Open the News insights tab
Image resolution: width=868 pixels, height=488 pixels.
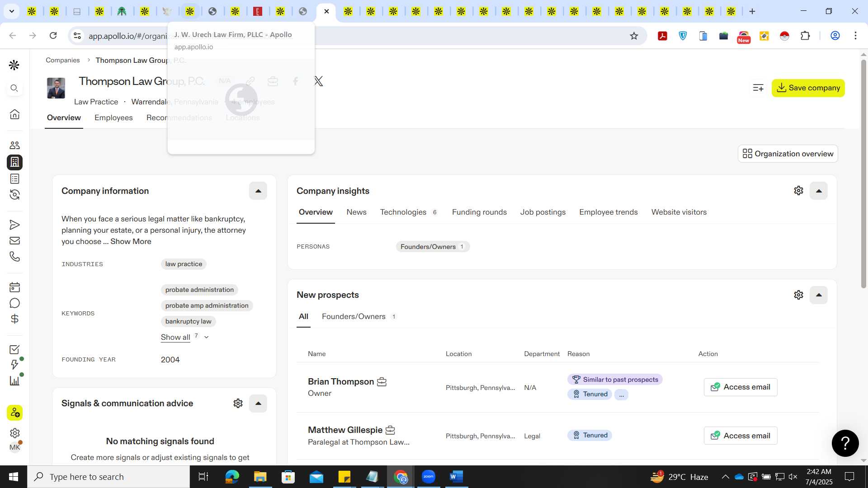coord(356,212)
